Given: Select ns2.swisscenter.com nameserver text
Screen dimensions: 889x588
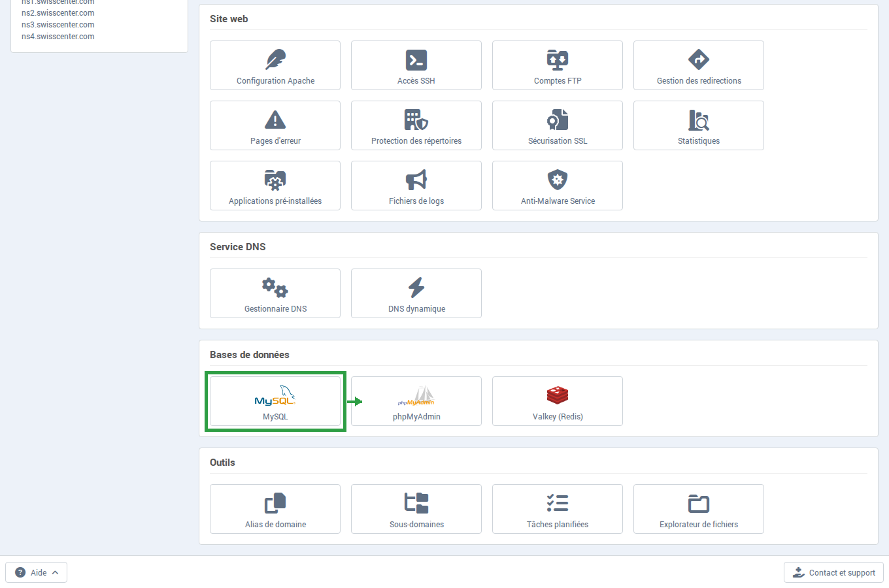Looking at the screenshot, I should pos(58,13).
